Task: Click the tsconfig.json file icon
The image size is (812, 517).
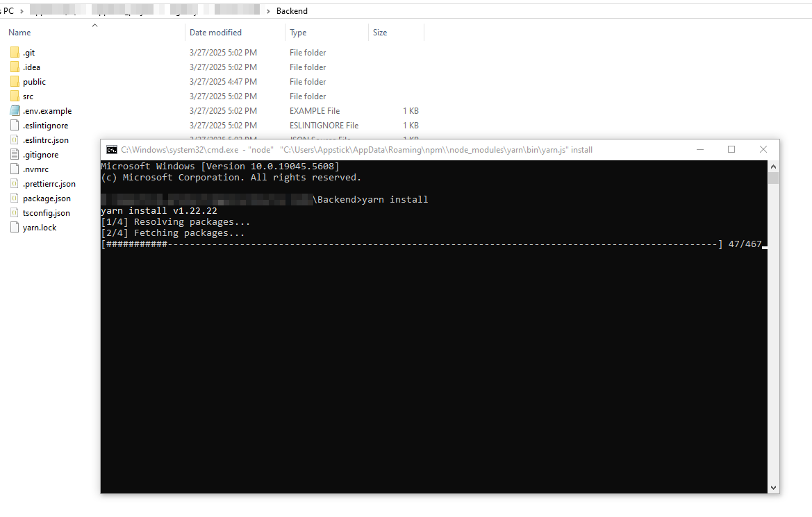Action: point(15,213)
